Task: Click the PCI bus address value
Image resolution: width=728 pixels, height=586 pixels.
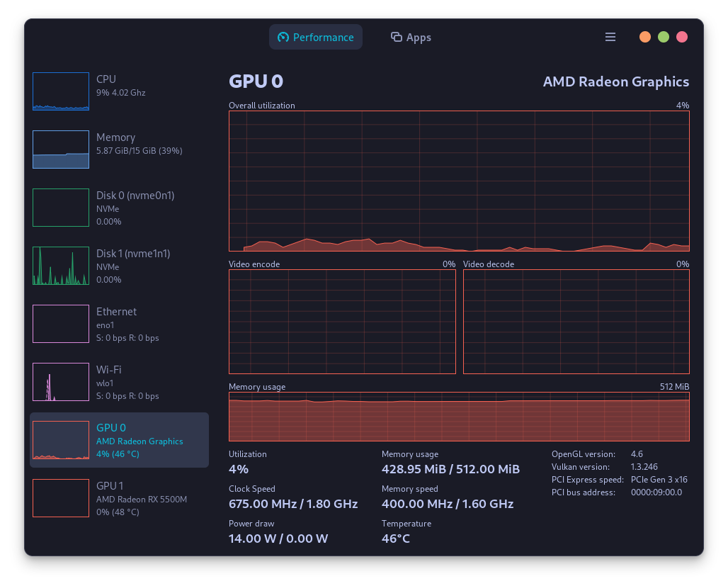Action: coord(659,492)
